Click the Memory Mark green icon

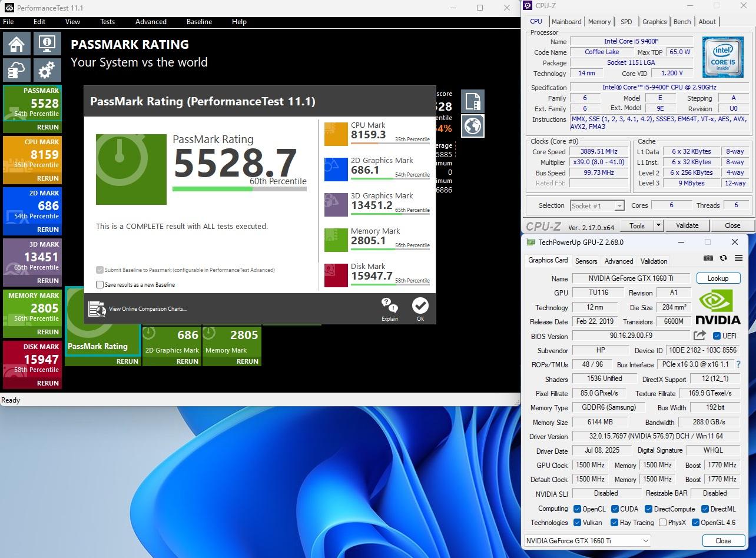(x=336, y=240)
